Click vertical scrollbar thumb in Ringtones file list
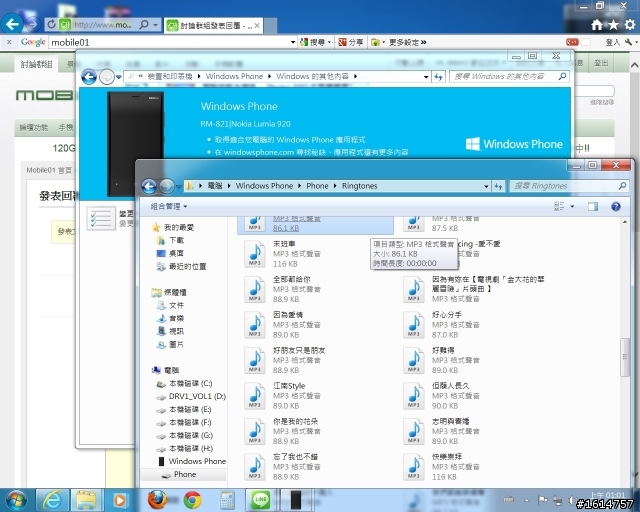This screenshot has height=512, width=640. pyautogui.click(x=624, y=357)
